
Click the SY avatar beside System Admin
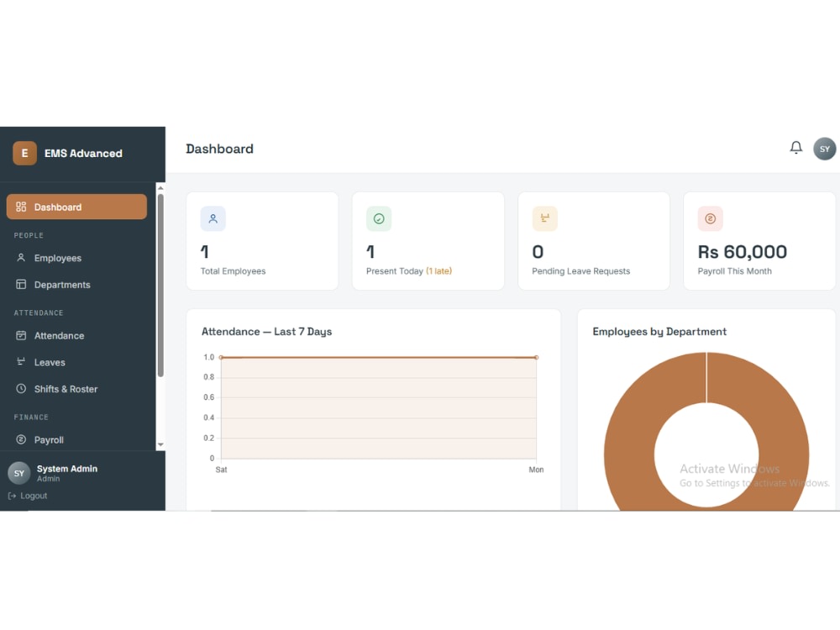coord(18,473)
